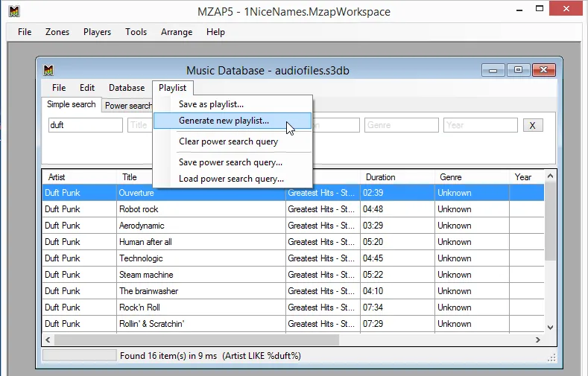Screen dimensions: 588x376
Task: Open the Music Database File menu
Action: click(59, 88)
